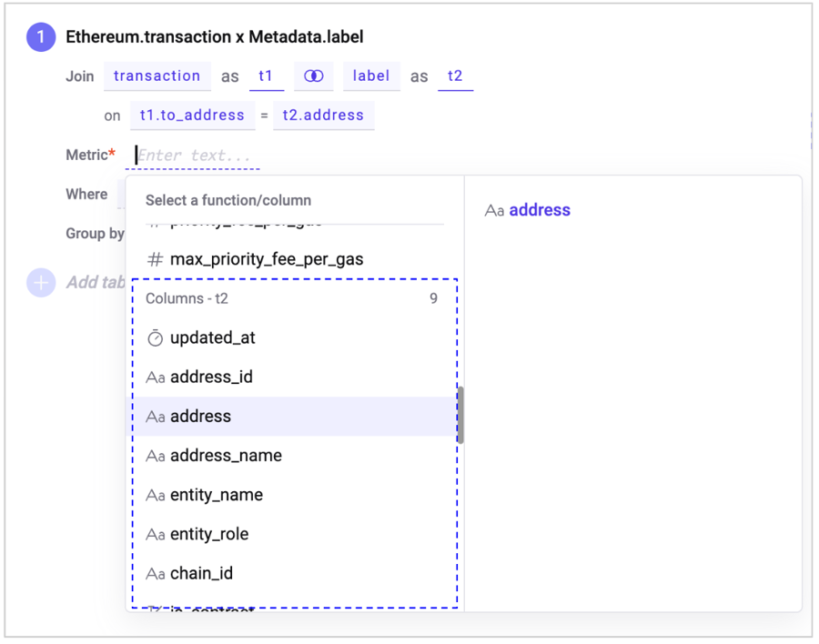Select the address column option
The height and width of the screenshot is (644, 819).
(x=201, y=417)
